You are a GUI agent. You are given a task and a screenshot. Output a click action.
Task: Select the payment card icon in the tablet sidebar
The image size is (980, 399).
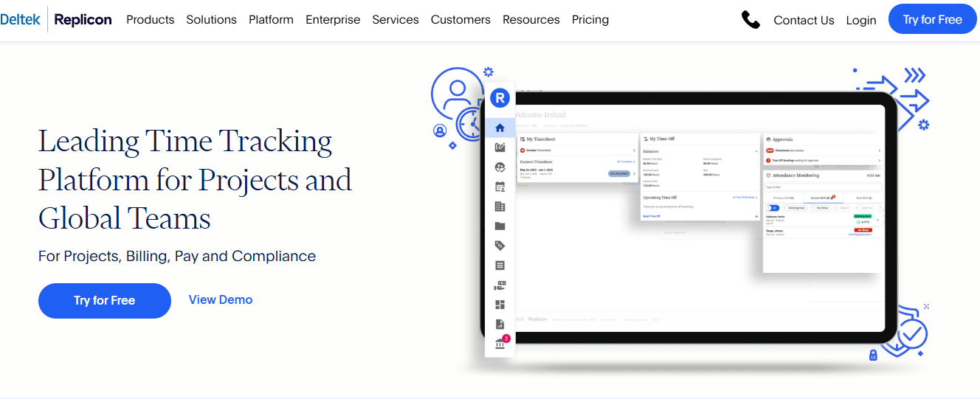pos(500,285)
